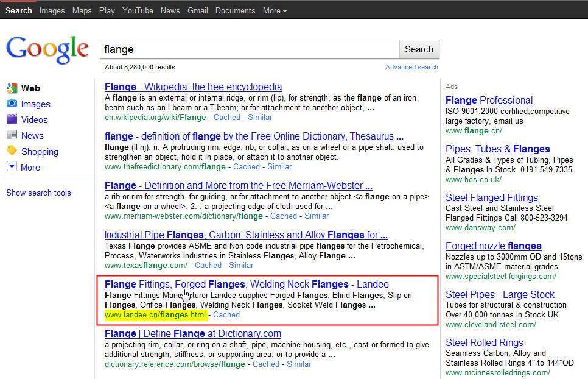Image resolution: width=588 pixels, height=379 pixels.
Task: Open Documents in the top navigation bar
Action: pos(235,10)
